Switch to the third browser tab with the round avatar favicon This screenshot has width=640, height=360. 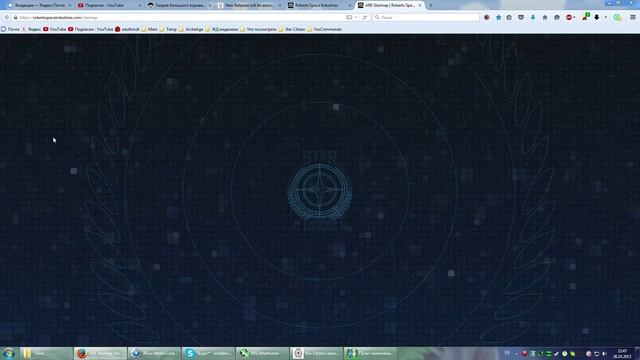(179, 5)
